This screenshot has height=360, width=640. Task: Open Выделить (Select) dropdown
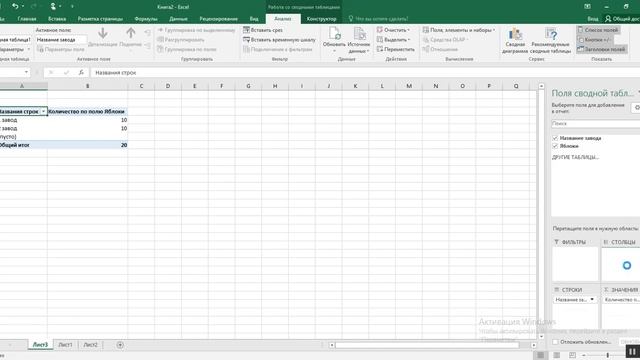(x=393, y=40)
